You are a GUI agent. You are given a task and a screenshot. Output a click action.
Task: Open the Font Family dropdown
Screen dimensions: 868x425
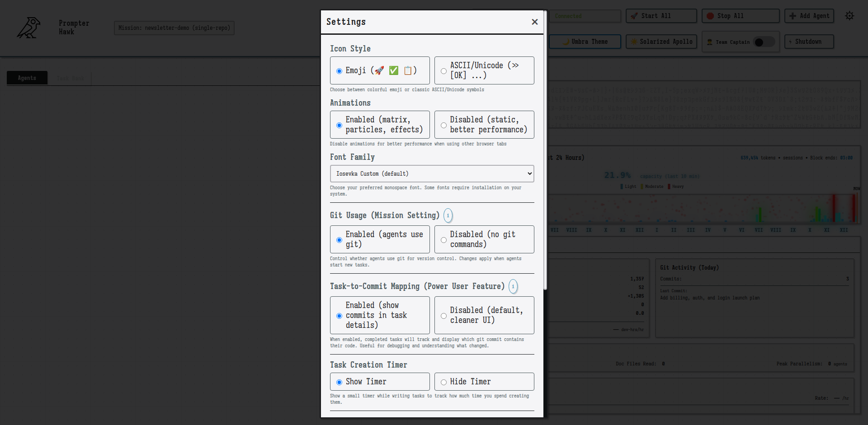point(432,173)
